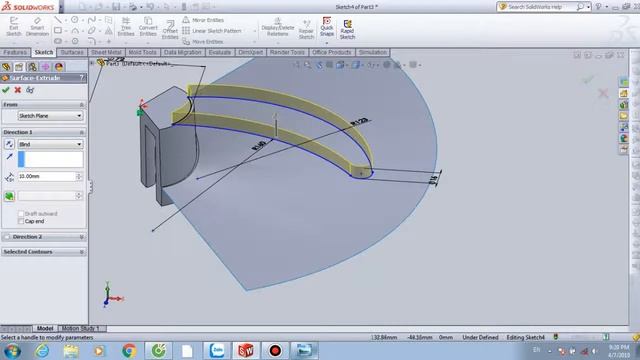
Task: Click SolidWorks icon on the taskbar
Action: pos(246,351)
